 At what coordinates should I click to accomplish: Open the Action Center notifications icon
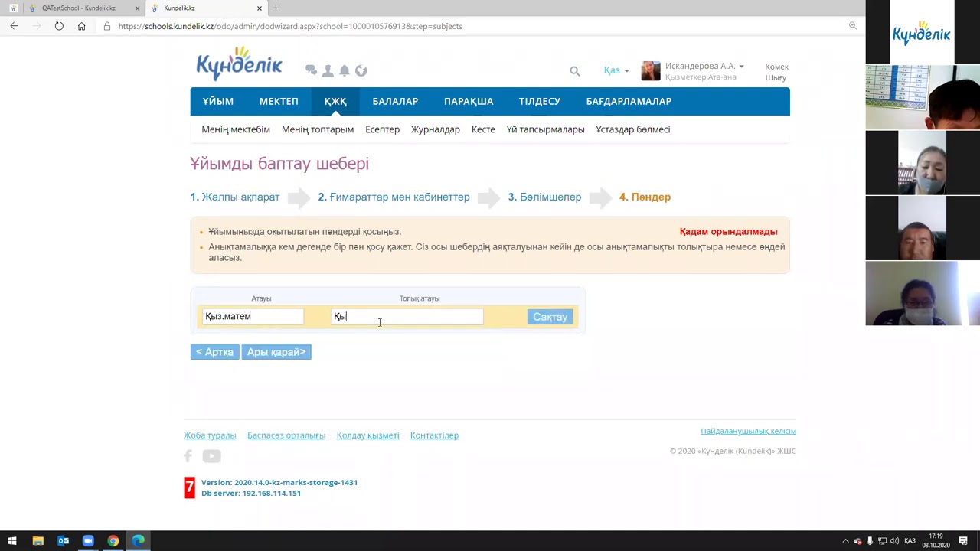(963, 541)
